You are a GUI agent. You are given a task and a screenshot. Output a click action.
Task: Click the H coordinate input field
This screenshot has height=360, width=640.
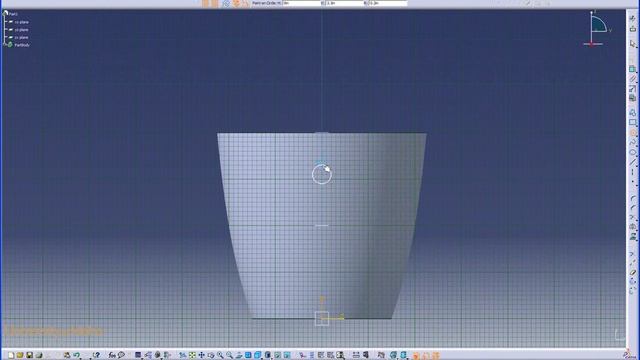pos(302,3)
